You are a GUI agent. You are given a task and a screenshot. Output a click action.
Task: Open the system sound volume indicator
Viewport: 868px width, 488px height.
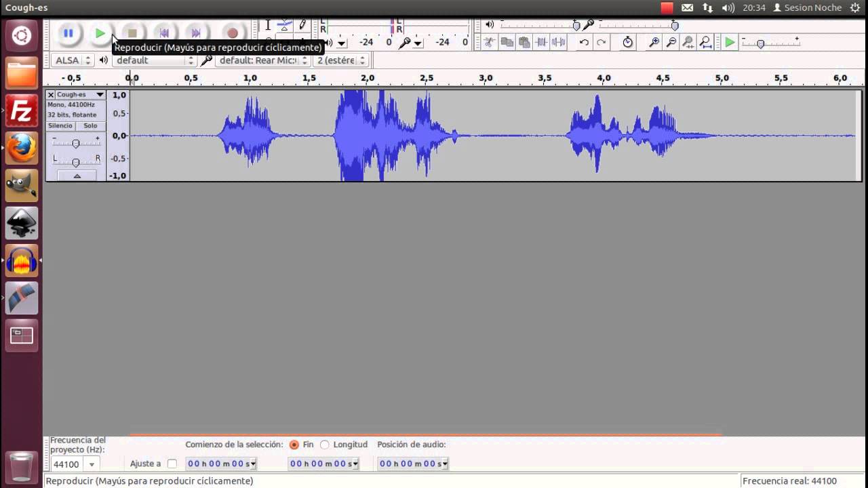click(728, 7)
